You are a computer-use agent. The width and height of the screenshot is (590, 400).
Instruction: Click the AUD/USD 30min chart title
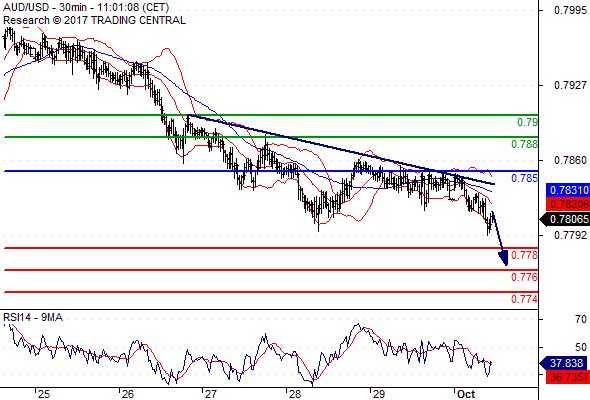86,8
